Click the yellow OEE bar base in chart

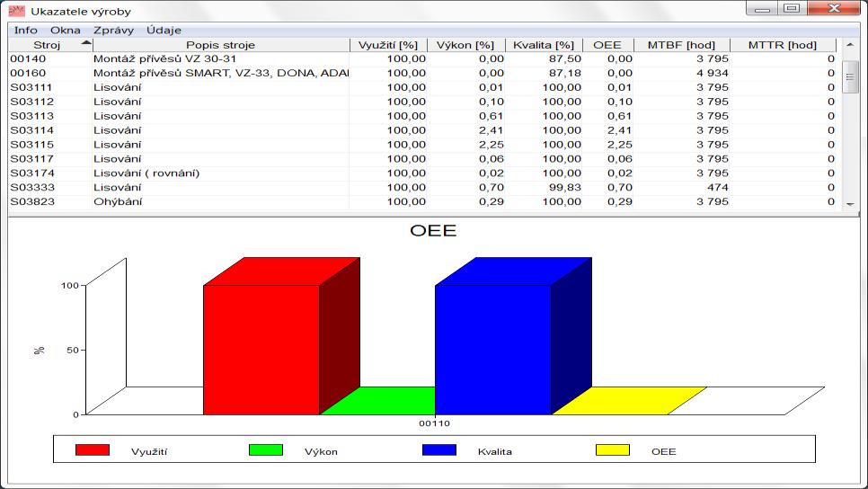tap(629, 400)
